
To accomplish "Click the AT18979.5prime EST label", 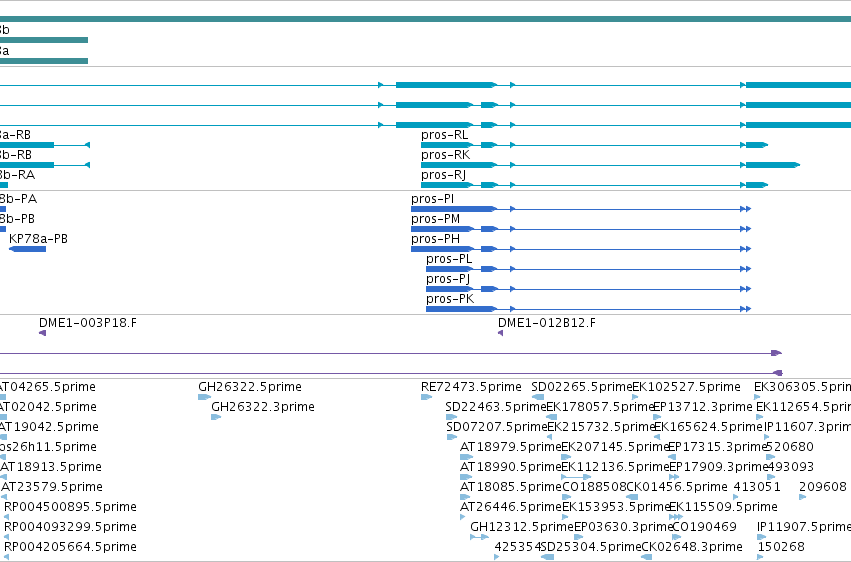I will tap(510, 447).
